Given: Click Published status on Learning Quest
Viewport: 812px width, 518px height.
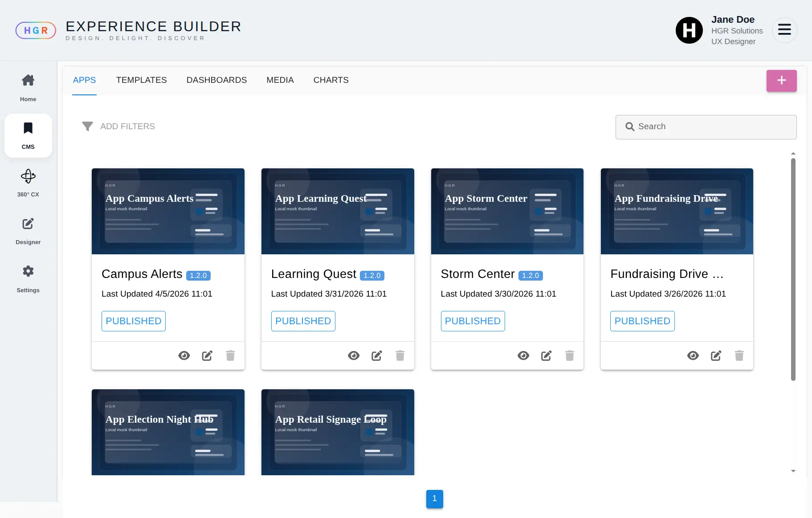Looking at the screenshot, I should tap(303, 321).
